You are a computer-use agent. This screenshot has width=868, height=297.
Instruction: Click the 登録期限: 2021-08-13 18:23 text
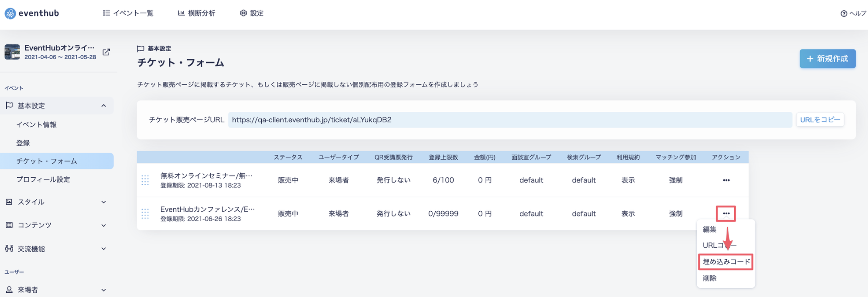pyautogui.click(x=200, y=185)
